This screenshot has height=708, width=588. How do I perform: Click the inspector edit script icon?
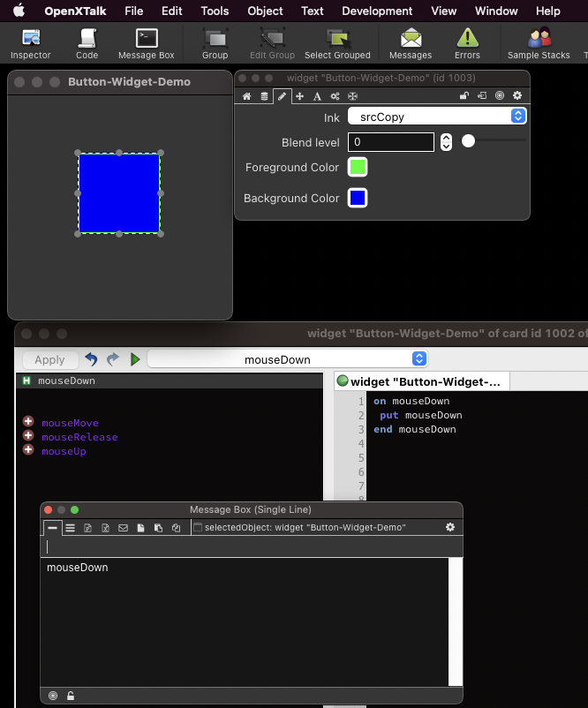pyautogui.click(x=482, y=95)
